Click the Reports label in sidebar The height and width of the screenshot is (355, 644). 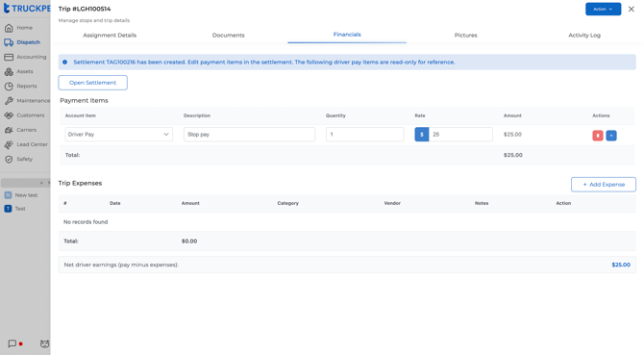click(27, 87)
